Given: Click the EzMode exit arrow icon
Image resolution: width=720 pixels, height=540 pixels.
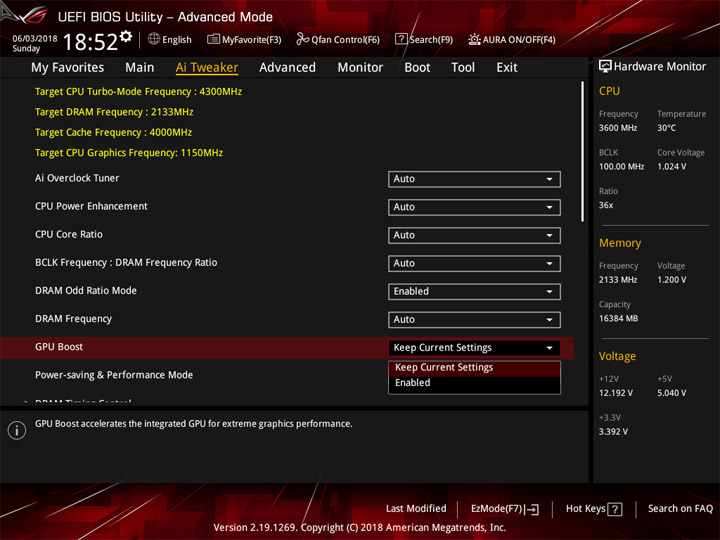Looking at the screenshot, I should coord(532,509).
